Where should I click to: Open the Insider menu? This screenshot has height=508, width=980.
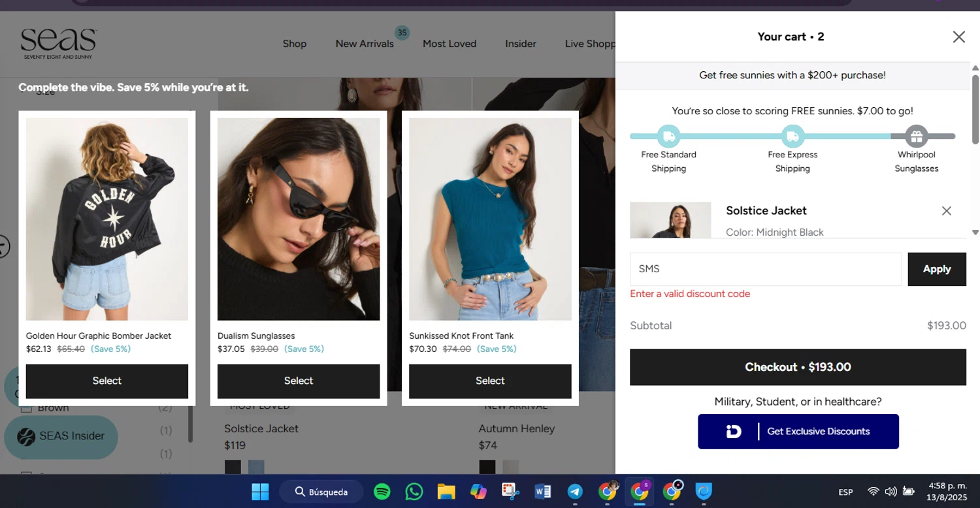521,44
